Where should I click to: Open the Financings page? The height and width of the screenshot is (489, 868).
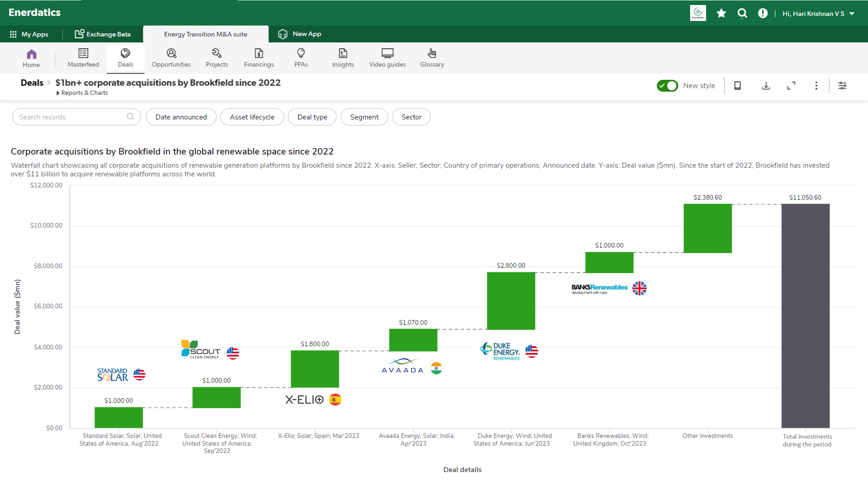[259, 58]
